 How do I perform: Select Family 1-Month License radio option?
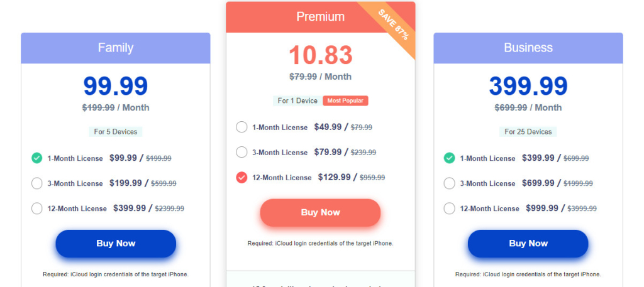[37, 158]
